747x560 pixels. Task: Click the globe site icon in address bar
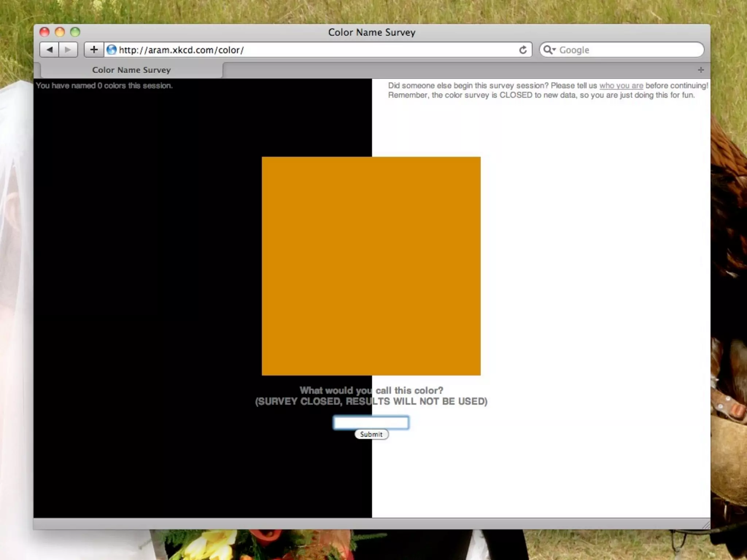[x=112, y=50]
